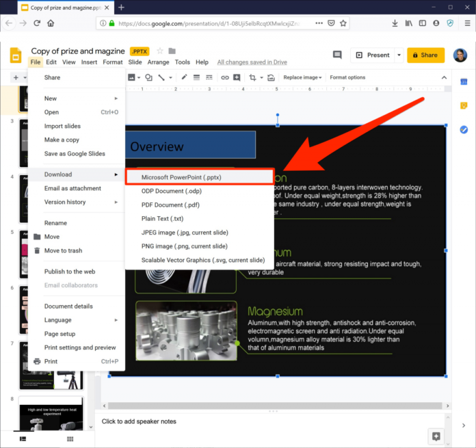Open the Arrange menu
The width and height of the screenshot is (476, 448).
click(x=158, y=62)
